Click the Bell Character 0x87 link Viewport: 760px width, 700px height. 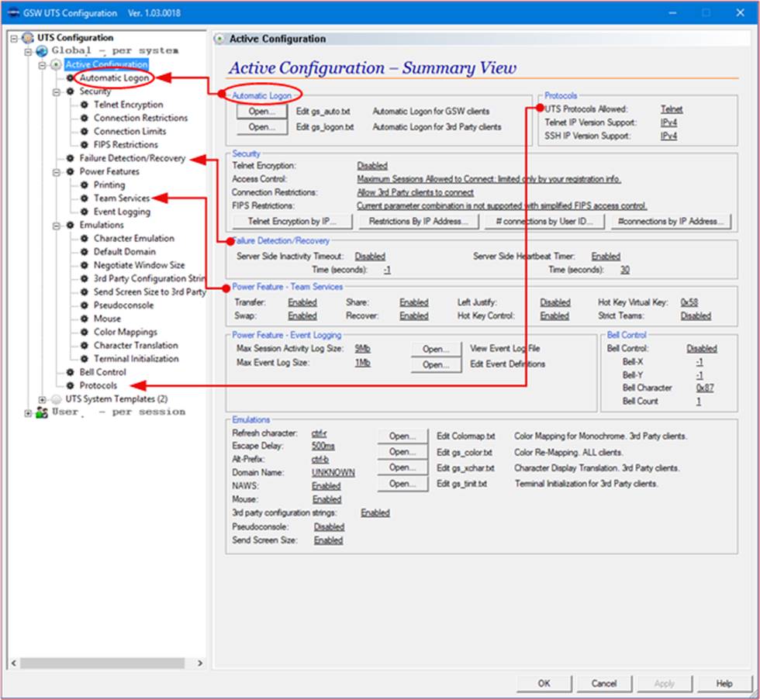pos(705,388)
